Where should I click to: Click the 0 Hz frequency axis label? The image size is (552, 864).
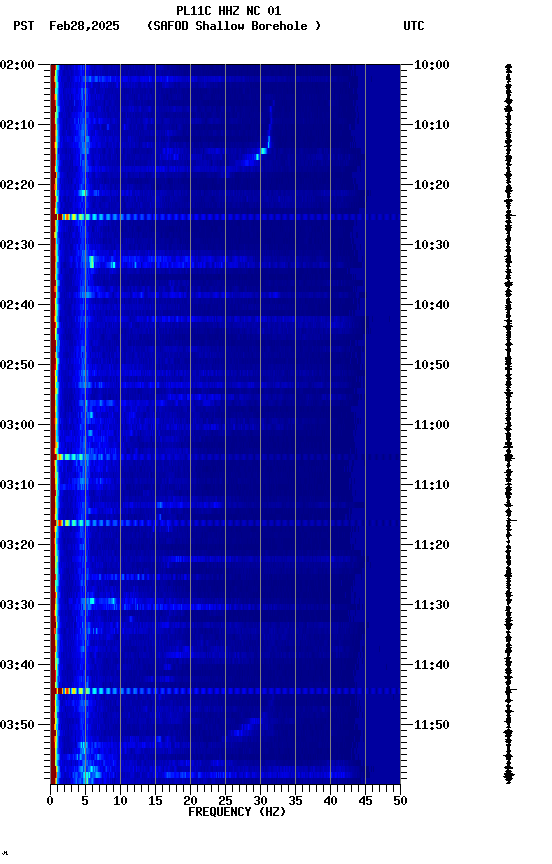[x=50, y=801]
